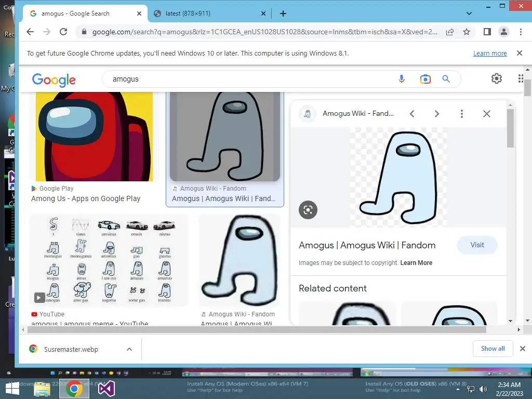Switch to amogus - Google Search tab
The width and height of the screenshot is (532, 399).
85,14
